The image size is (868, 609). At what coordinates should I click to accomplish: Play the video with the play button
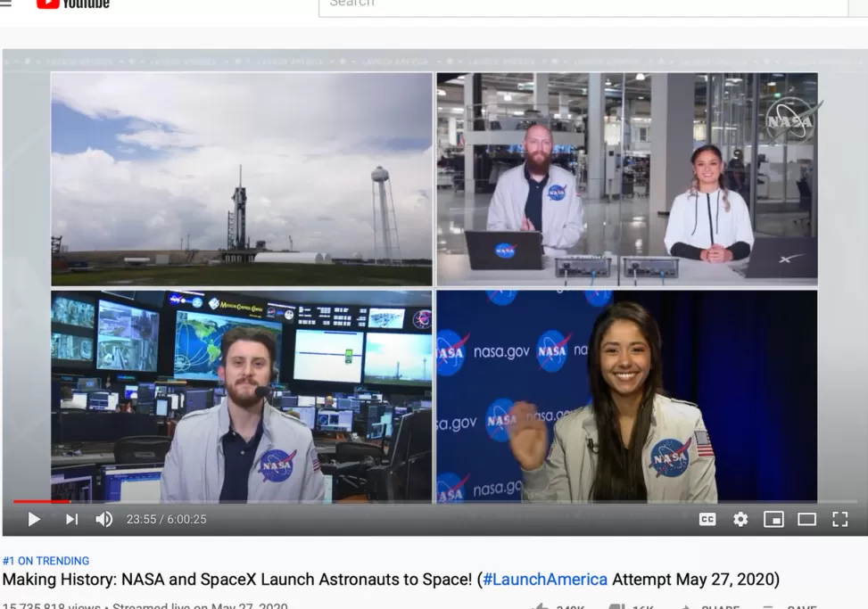coord(34,520)
